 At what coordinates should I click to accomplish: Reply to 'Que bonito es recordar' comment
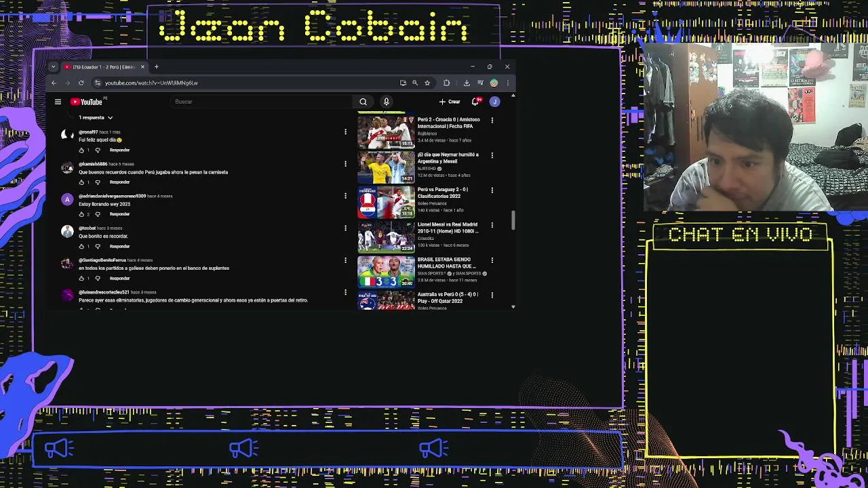click(119, 246)
